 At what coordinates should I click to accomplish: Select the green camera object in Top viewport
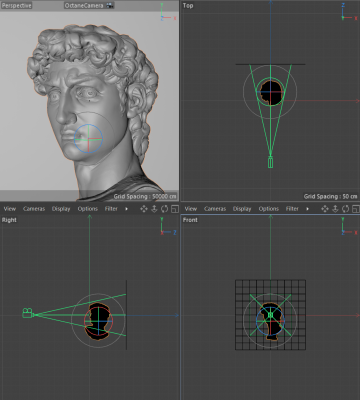click(x=270, y=162)
